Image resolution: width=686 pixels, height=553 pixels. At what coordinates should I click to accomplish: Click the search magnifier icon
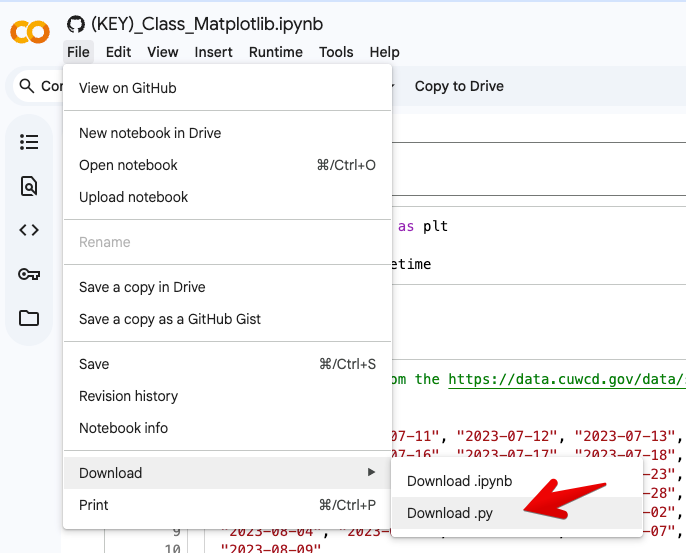(27, 86)
